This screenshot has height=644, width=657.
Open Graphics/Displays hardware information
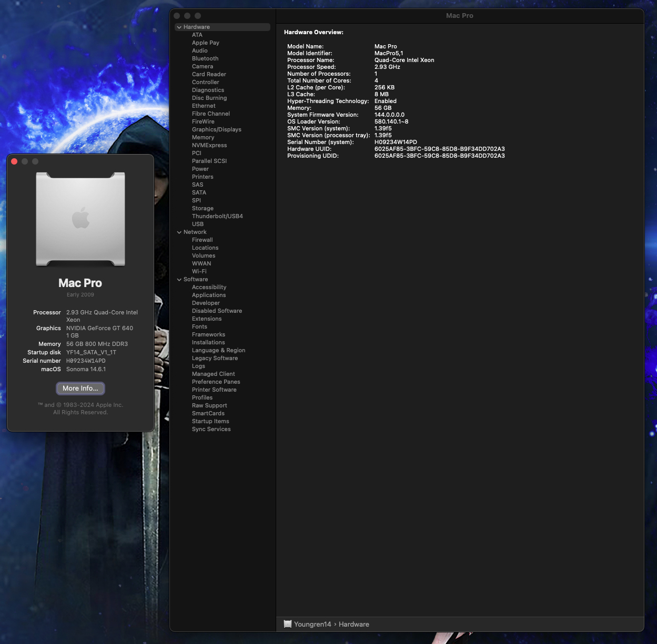217,129
